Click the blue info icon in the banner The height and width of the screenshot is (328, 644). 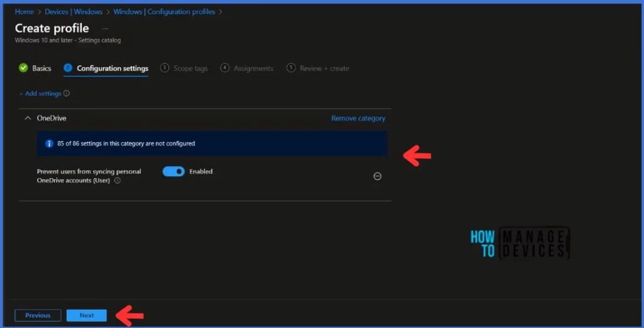click(x=49, y=144)
